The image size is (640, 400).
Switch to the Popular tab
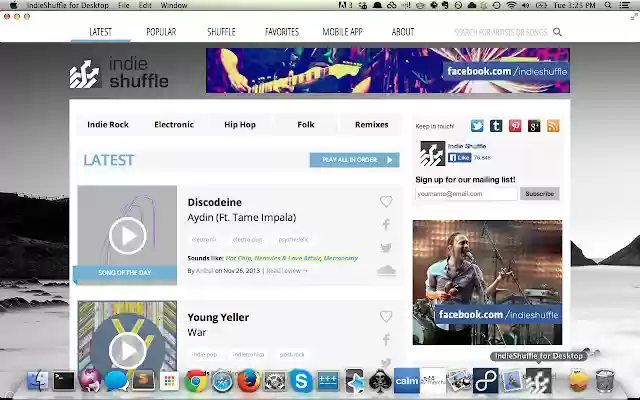[161, 32]
